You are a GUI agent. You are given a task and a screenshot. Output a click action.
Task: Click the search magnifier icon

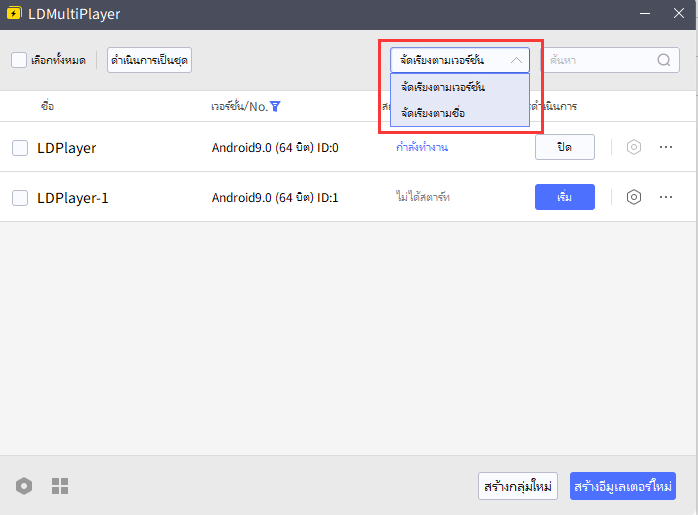point(663,60)
